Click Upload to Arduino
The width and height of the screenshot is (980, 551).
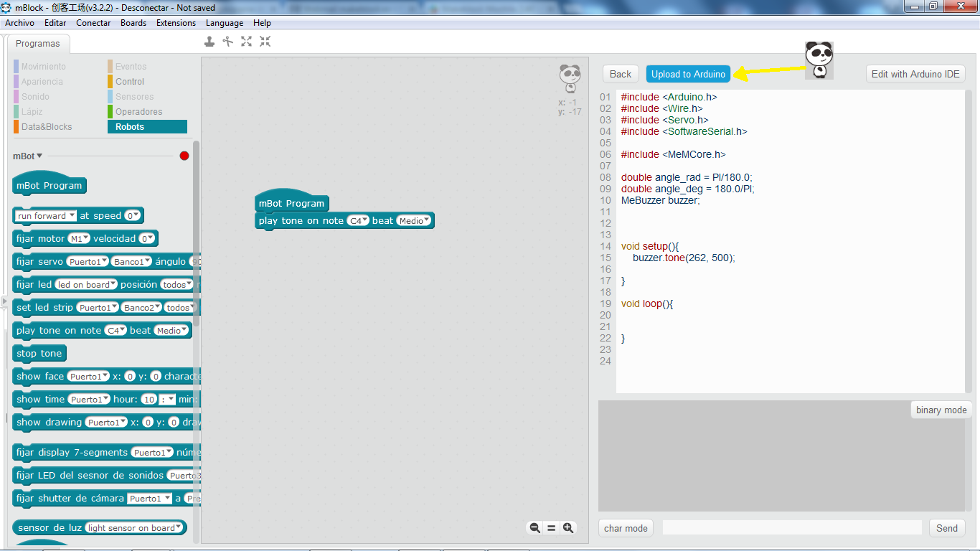point(689,74)
